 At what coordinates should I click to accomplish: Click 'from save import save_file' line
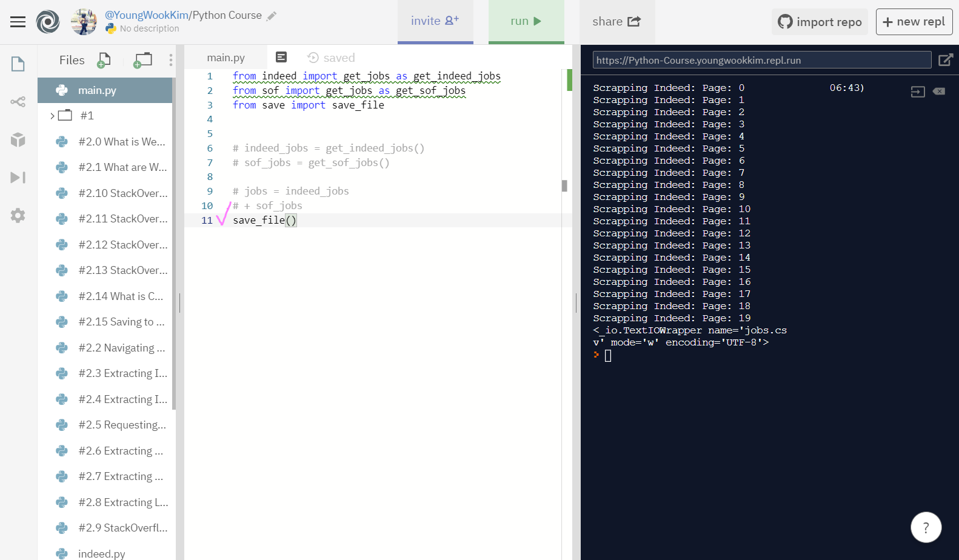pos(309,105)
